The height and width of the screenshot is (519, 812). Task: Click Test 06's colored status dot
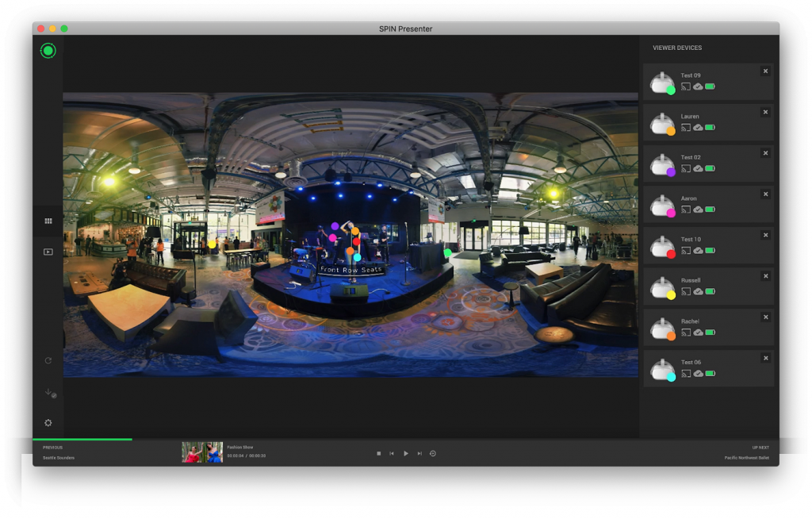click(670, 376)
